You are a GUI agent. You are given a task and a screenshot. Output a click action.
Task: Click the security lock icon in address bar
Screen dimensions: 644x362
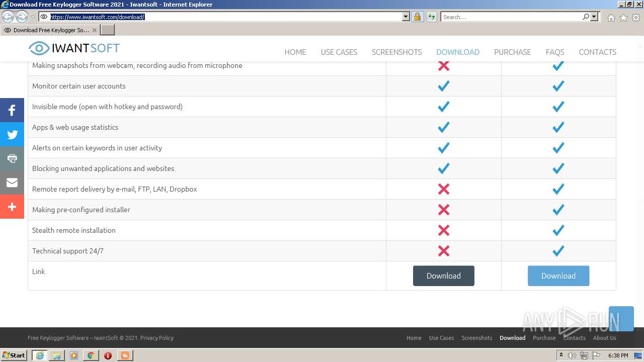pyautogui.click(x=417, y=17)
